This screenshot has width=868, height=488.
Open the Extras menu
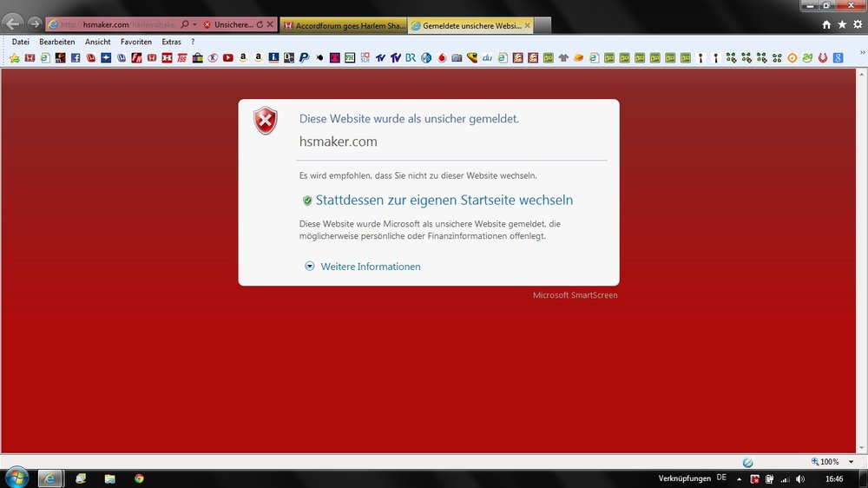pos(171,42)
